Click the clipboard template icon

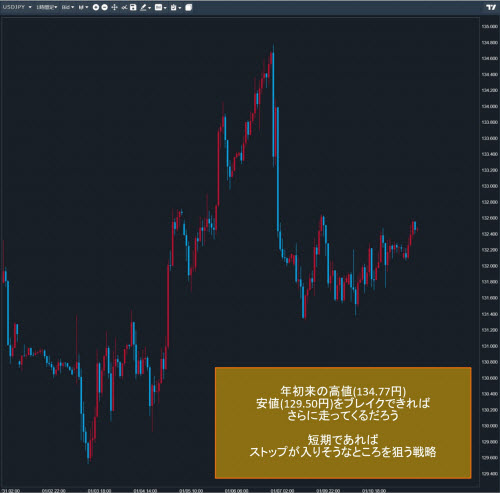173,7
